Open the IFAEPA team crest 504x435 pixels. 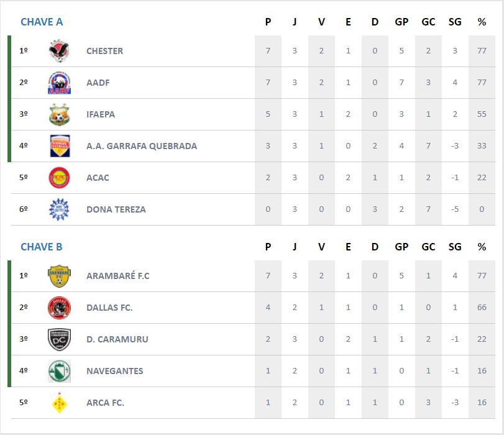(59, 114)
